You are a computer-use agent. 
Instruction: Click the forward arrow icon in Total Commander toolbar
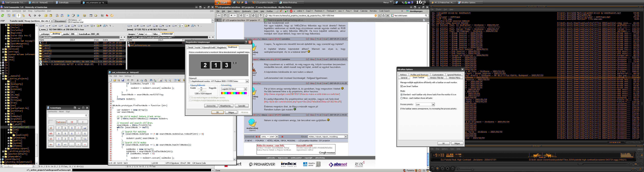click(x=40, y=15)
